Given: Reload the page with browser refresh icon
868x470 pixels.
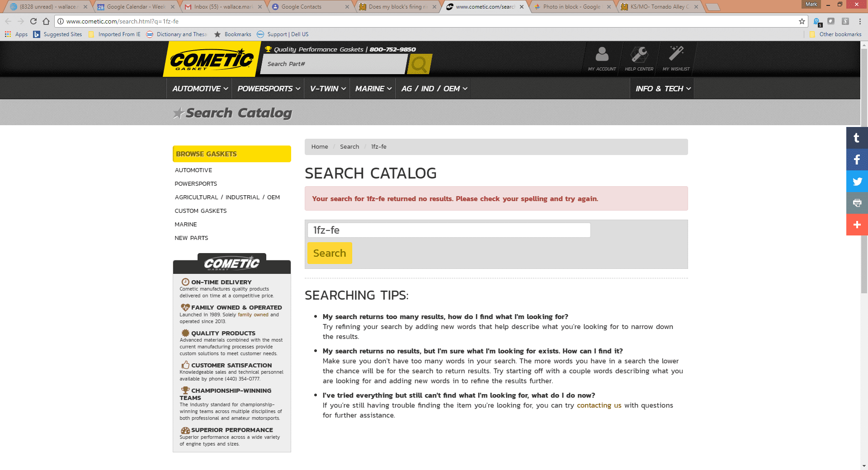Looking at the screenshot, I should tap(33, 21).
